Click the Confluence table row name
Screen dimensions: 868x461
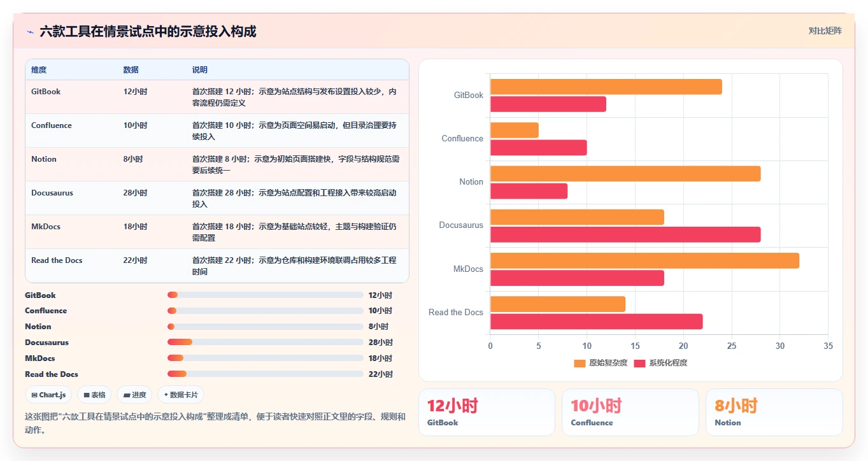pos(52,125)
